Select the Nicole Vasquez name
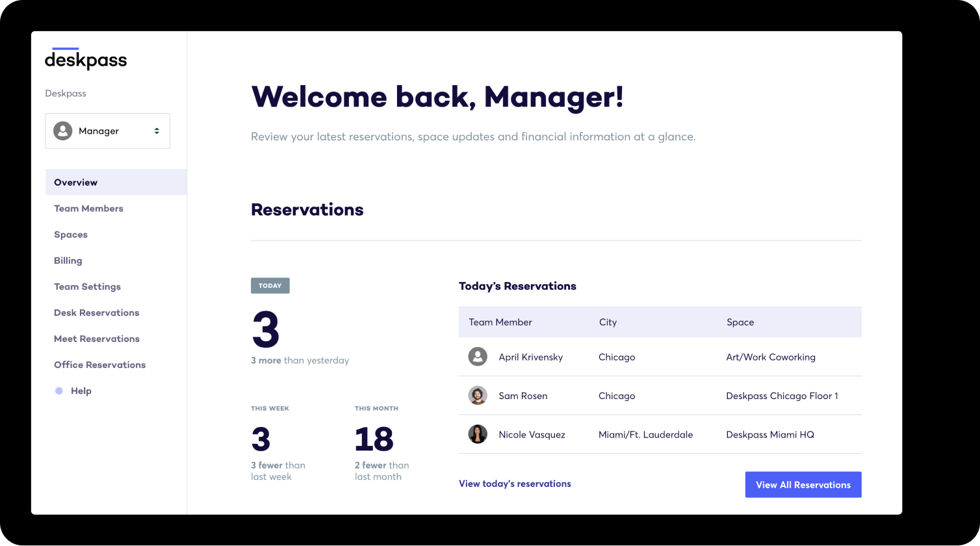Screen dimensions: 980x546 click(x=532, y=434)
